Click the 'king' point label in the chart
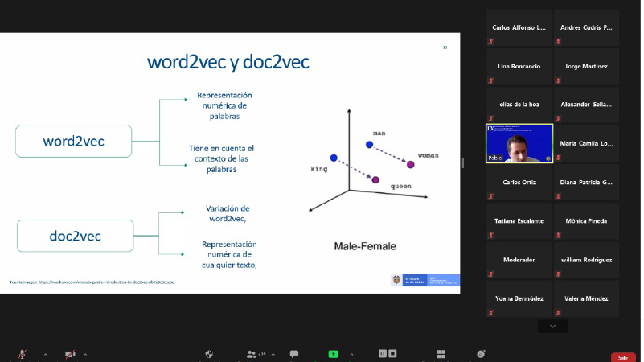 coord(318,168)
